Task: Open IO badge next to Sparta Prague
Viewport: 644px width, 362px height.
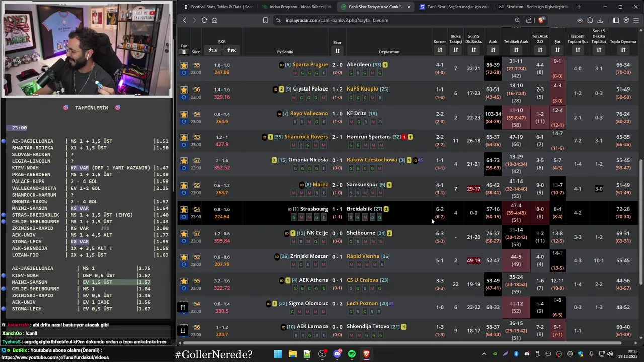Action: point(282,65)
